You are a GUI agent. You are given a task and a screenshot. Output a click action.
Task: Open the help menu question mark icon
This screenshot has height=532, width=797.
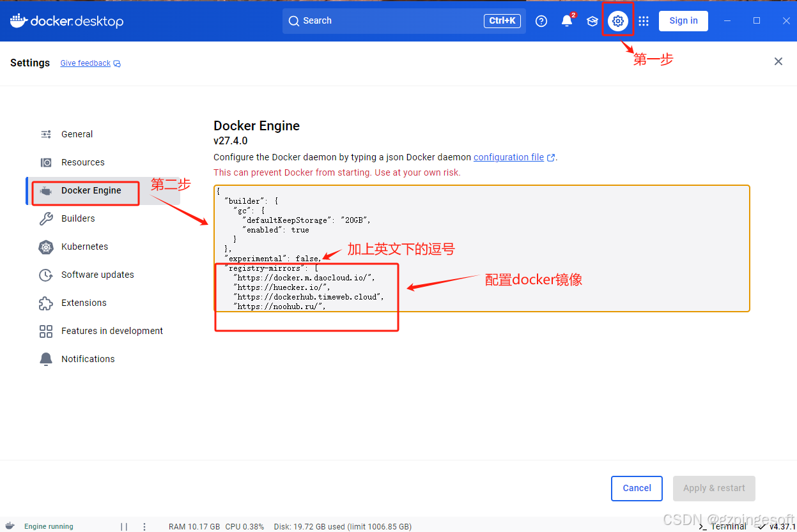tap(541, 21)
